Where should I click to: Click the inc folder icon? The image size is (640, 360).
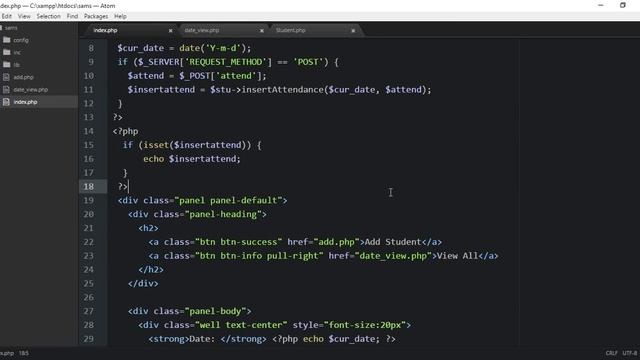pos(7,52)
